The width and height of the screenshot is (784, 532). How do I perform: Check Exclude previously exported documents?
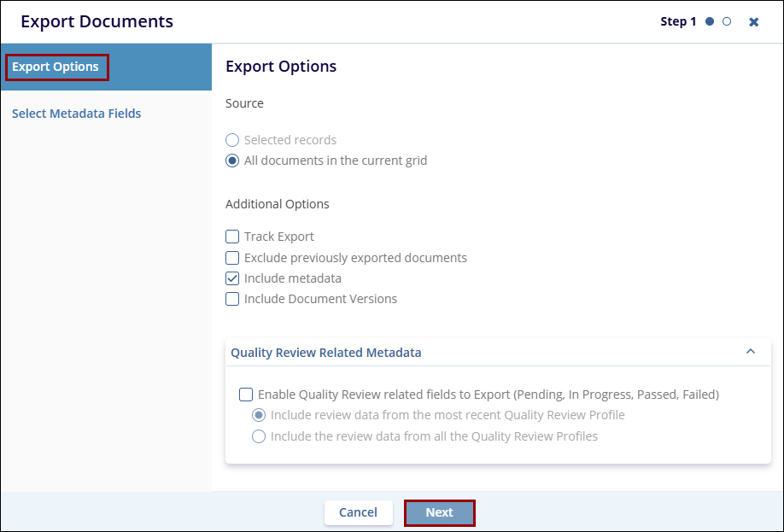(232, 258)
